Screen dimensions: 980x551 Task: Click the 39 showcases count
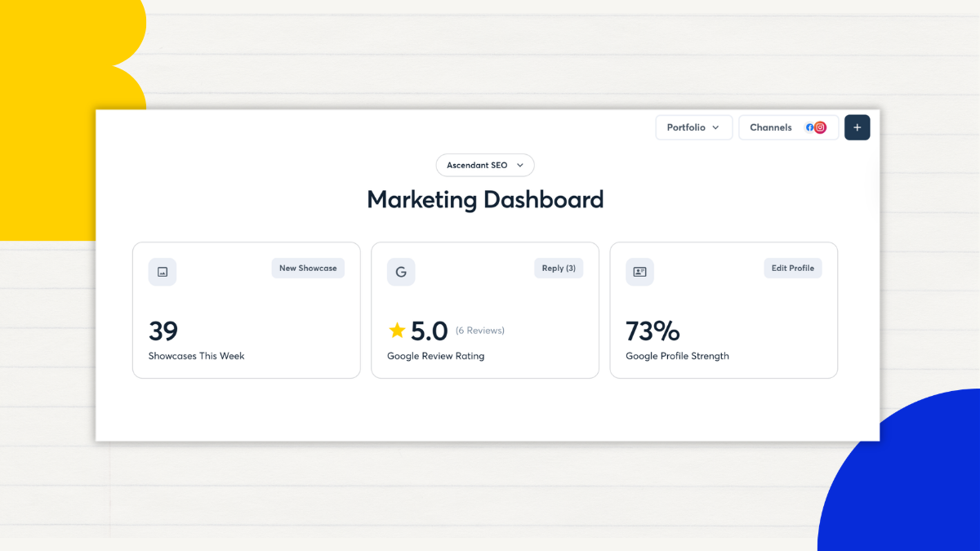(x=163, y=331)
